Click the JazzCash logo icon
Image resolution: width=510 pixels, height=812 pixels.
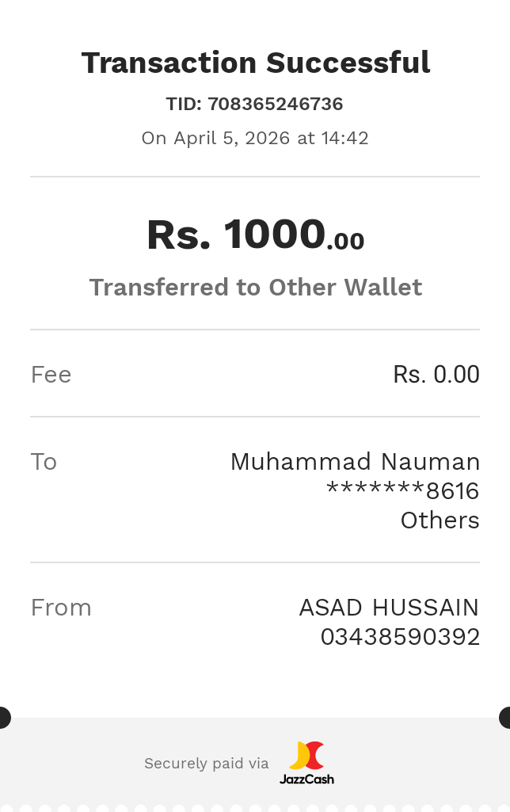pos(306,756)
